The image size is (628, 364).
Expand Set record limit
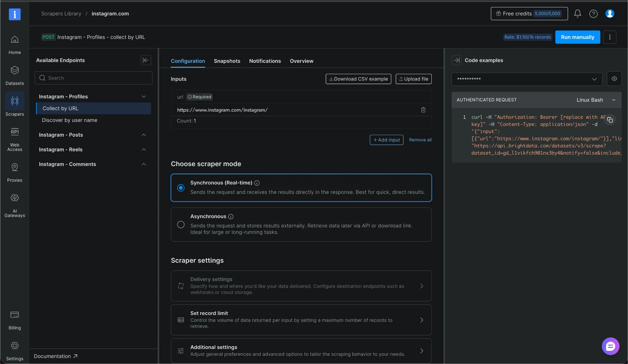(x=301, y=320)
